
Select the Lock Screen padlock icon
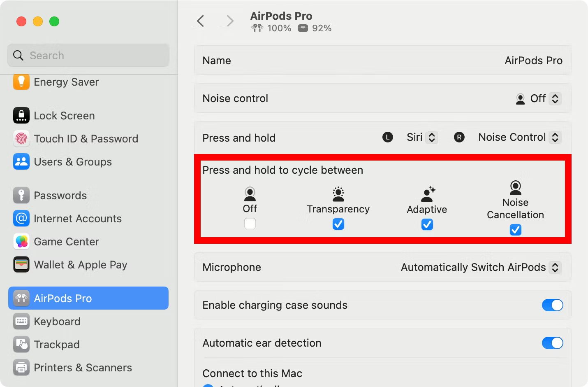pyautogui.click(x=21, y=116)
